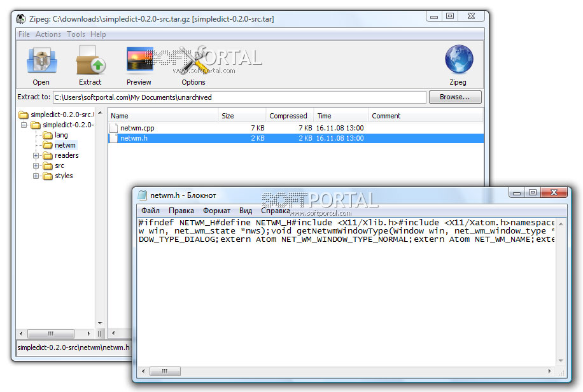Select the netwm.cpp file icon
The image size is (583, 392).
pos(114,128)
